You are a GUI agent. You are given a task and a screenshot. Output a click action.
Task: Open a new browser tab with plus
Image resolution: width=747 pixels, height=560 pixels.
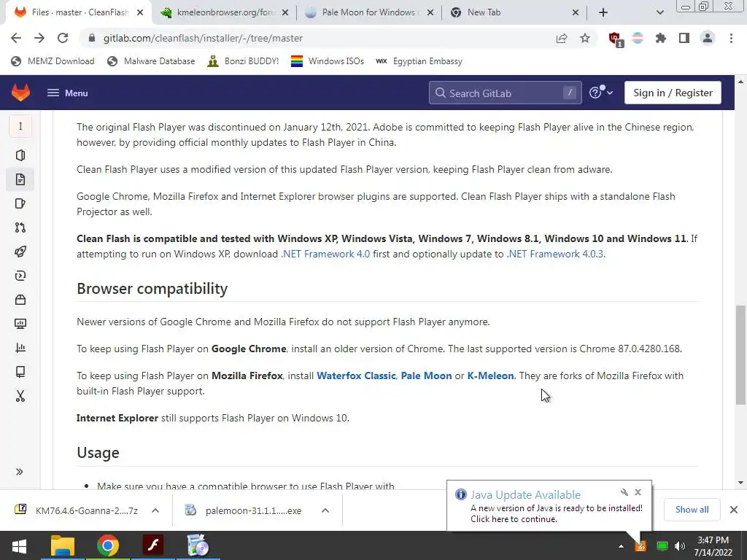603,12
